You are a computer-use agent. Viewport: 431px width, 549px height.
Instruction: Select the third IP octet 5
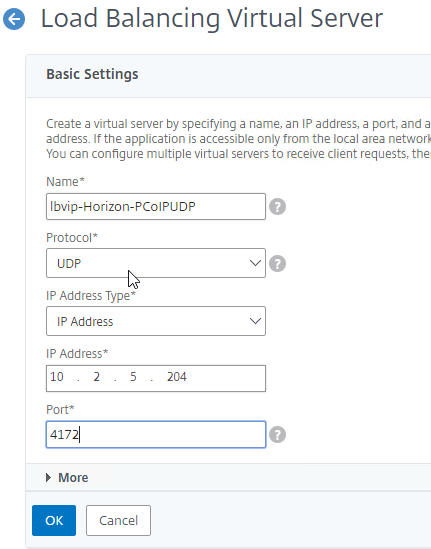coord(133,377)
